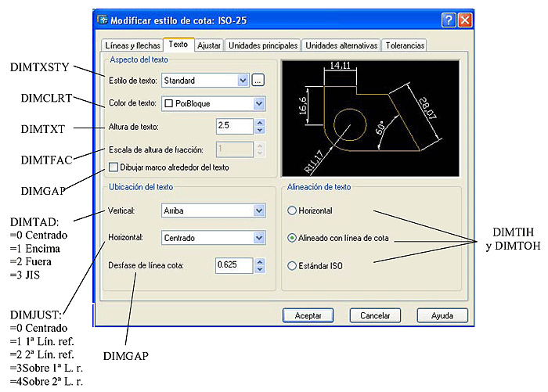Decrease Desfase de línea cota value
The width and height of the screenshot is (548, 392).
(x=260, y=269)
